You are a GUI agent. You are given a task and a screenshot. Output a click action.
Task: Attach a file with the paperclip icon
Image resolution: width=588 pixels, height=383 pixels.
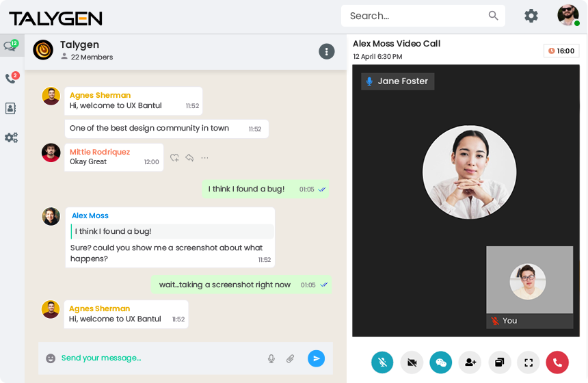point(291,359)
